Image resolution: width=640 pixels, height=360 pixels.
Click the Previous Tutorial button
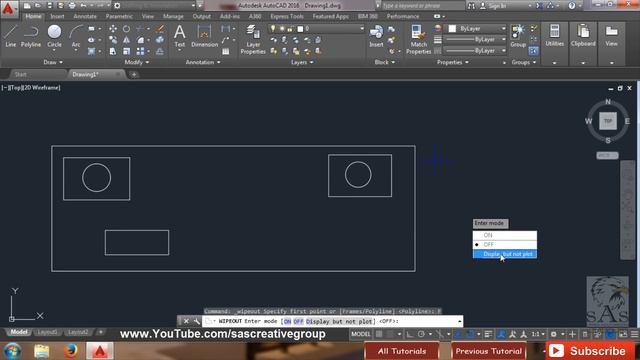point(489,351)
